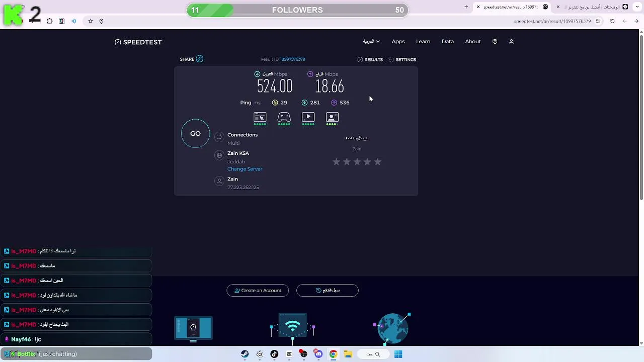Rate provider one star
Screen dimensions: 644x362
(x=336, y=161)
